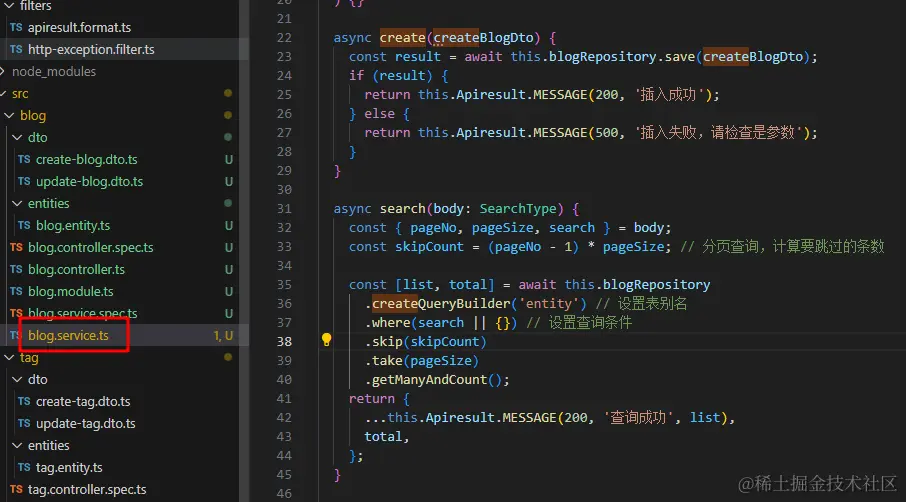Collapse the entities folder under tag
This screenshot has height=502, width=906.
click(17, 445)
